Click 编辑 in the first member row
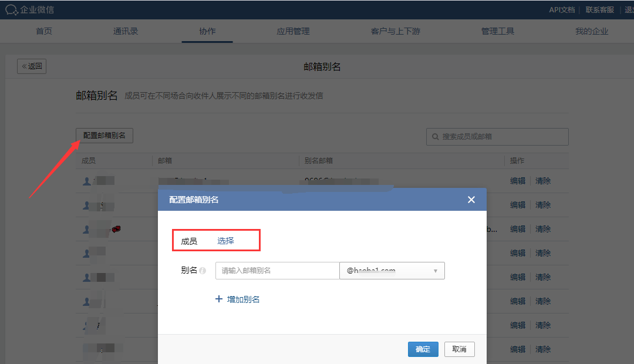The width and height of the screenshot is (634, 364). point(517,181)
